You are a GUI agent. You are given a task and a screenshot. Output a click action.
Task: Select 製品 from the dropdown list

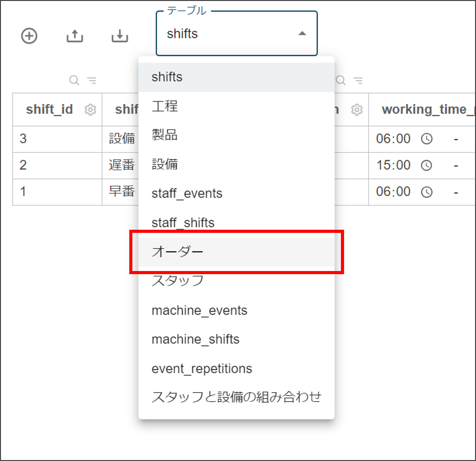tap(236, 135)
